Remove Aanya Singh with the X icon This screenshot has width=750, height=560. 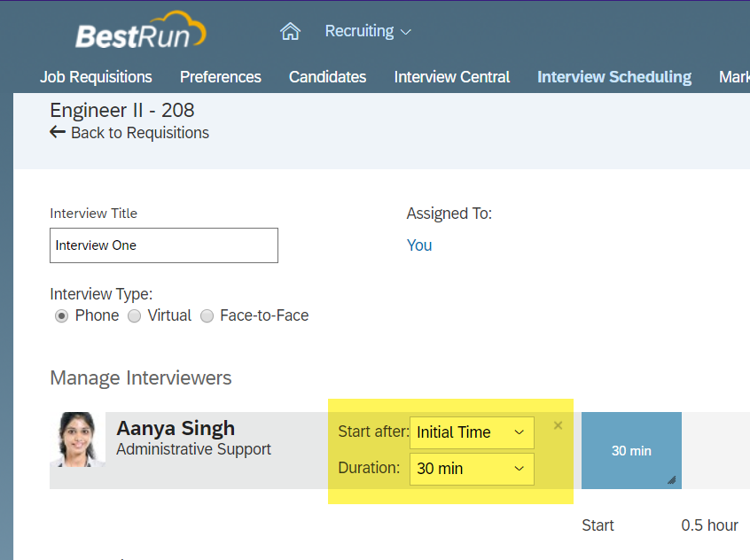point(558,425)
